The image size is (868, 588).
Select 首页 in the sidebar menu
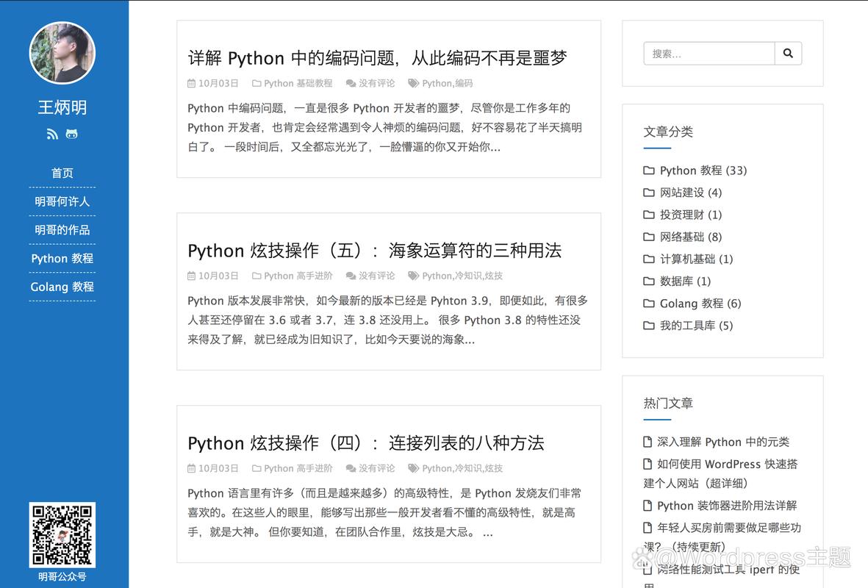(x=62, y=173)
